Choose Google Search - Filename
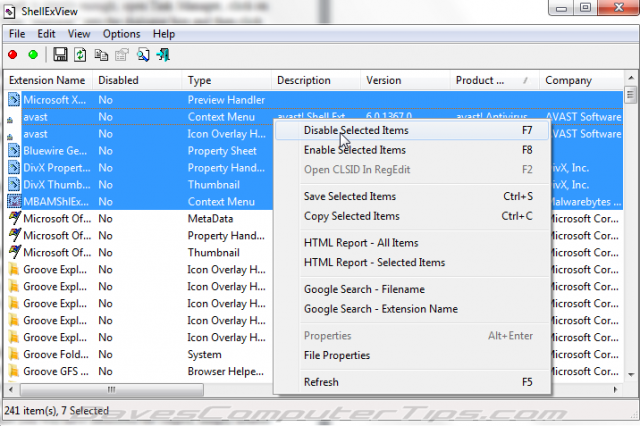The width and height of the screenshot is (640, 426). click(411, 290)
